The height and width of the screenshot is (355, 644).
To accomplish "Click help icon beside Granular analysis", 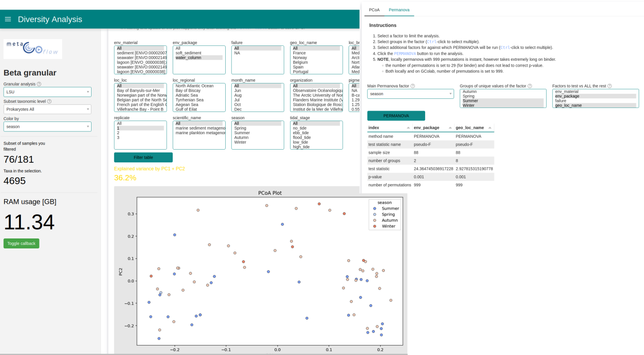I will tap(39, 84).
